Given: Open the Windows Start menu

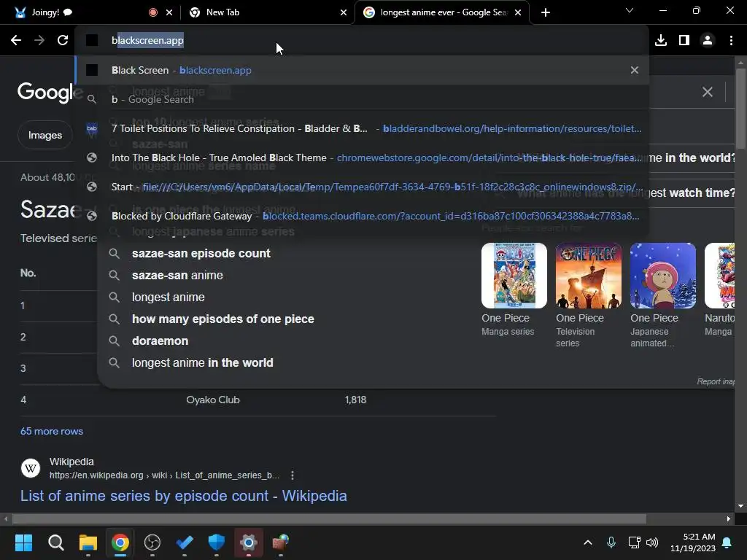Looking at the screenshot, I should click(x=23, y=542).
